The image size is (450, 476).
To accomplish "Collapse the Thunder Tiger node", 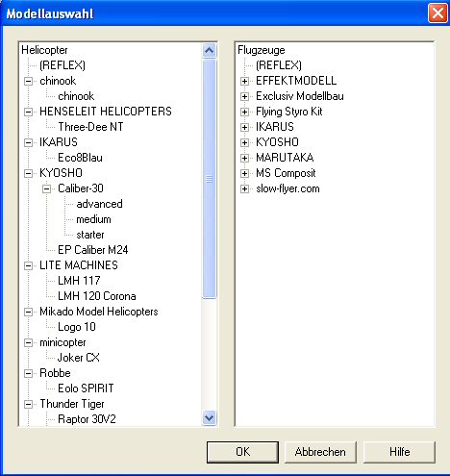I will [29, 404].
